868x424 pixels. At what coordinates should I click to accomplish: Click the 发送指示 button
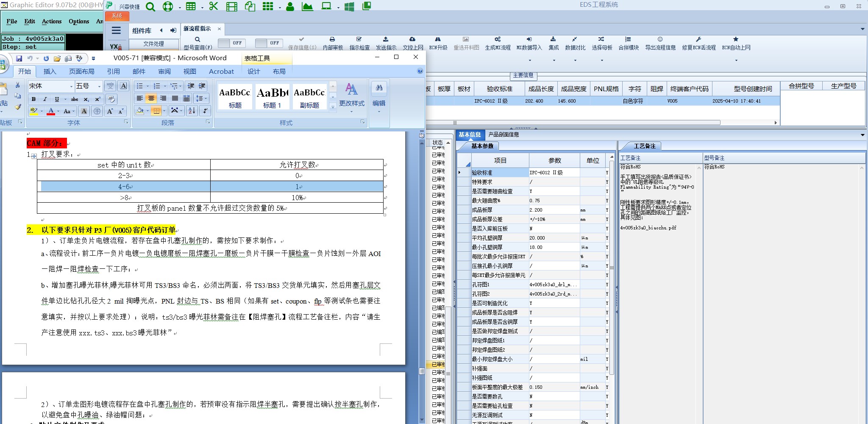(386, 43)
